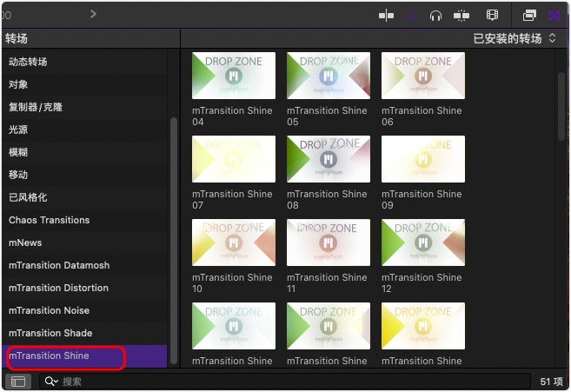Select mTransition Shine 12 thumbnail

pos(423,243)
